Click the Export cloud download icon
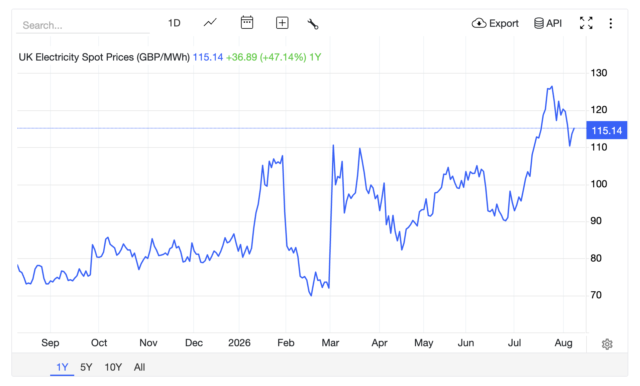640x386 pixels. (479, 23)
